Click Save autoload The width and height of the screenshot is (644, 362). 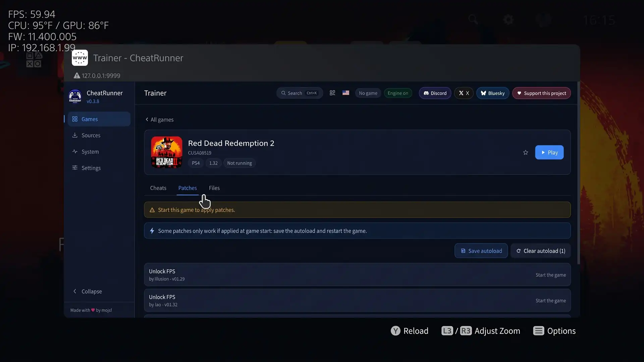[x=481, y=251]
